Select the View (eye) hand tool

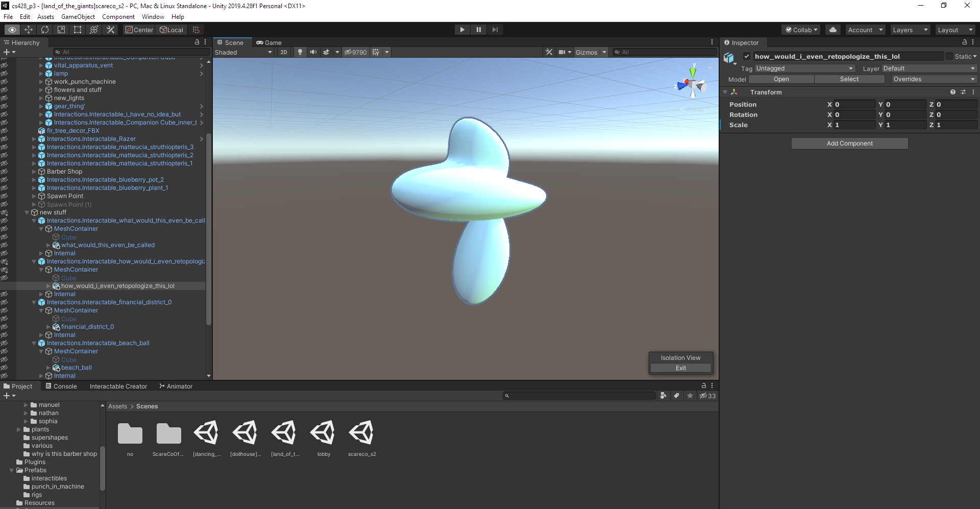(12, 30)
